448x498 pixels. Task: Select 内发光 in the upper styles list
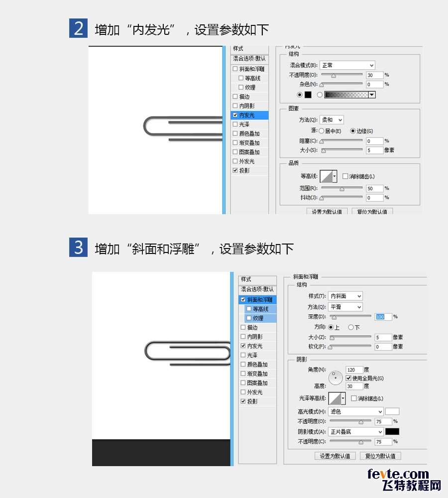(250, 115)
